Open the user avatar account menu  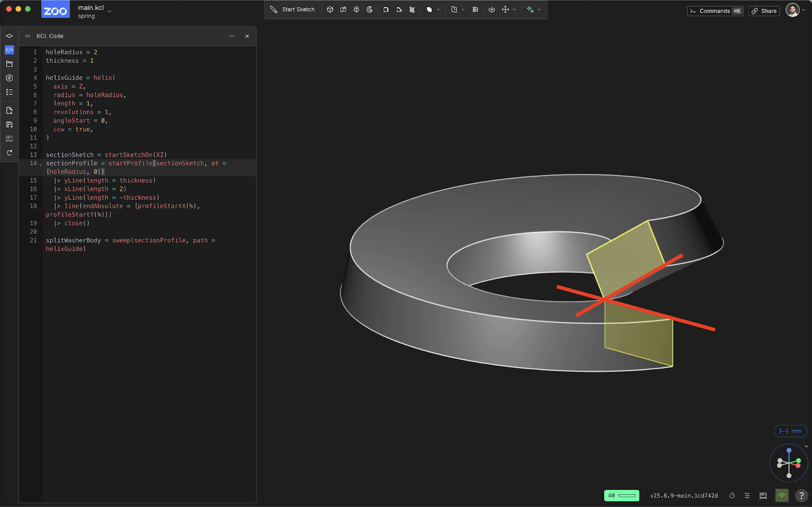point(795,10)
